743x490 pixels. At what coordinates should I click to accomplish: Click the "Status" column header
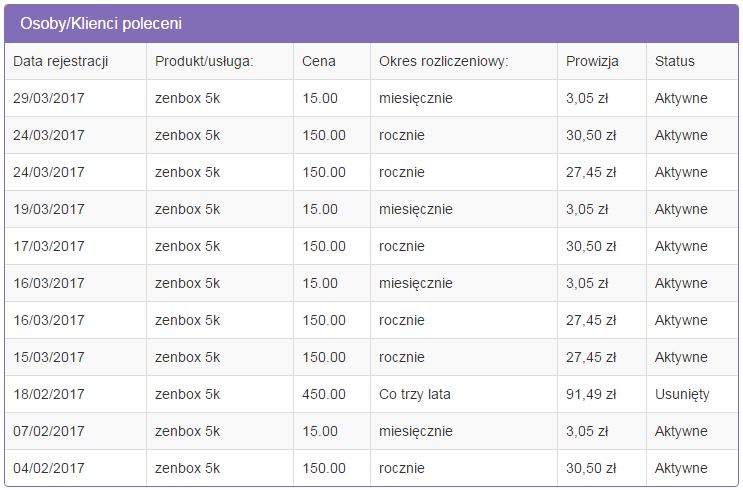pyautogui.click(x=674, y=61)
